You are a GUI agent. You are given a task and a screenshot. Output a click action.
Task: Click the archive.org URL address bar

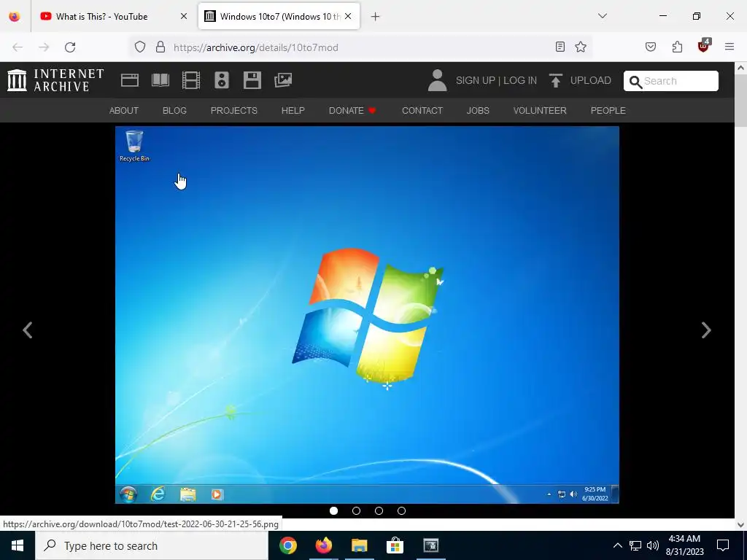[x=362, y=47]
